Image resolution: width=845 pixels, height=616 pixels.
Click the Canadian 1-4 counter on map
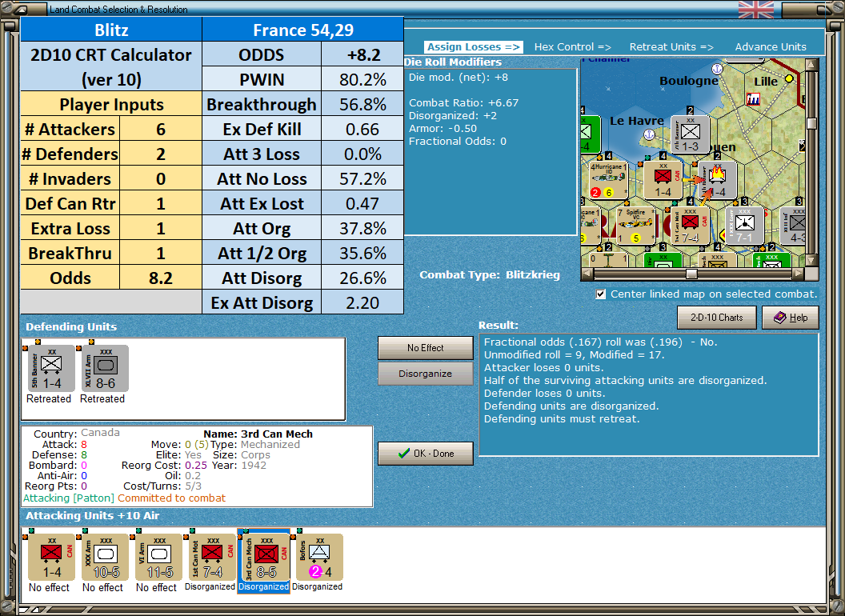663,179
